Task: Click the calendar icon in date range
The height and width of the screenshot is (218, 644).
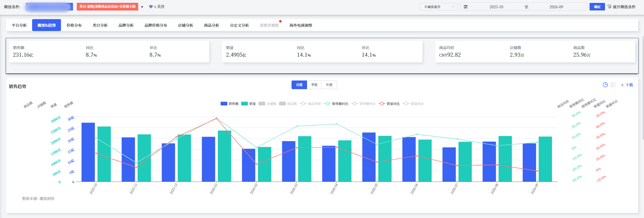Action: pos(465,7)
